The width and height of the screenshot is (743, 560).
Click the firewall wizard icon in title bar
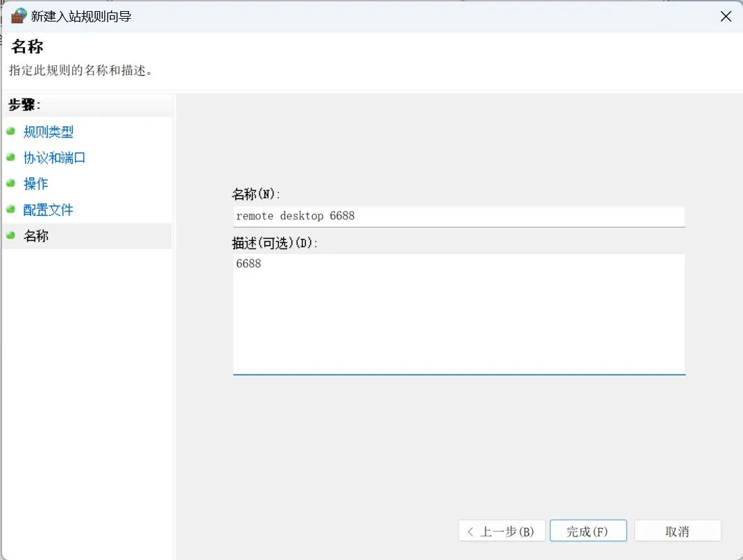click(19, 16)
